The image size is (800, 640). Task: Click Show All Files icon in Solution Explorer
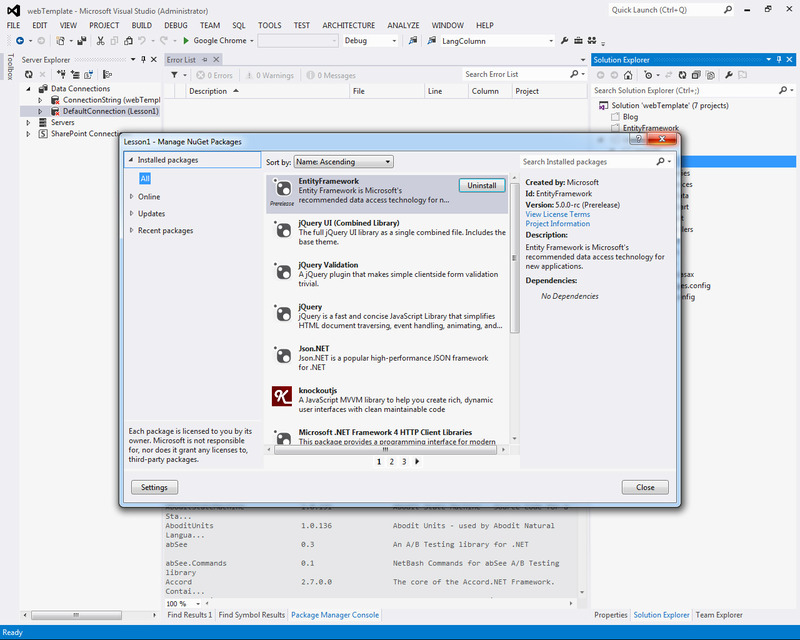click(x=710, y=75)
